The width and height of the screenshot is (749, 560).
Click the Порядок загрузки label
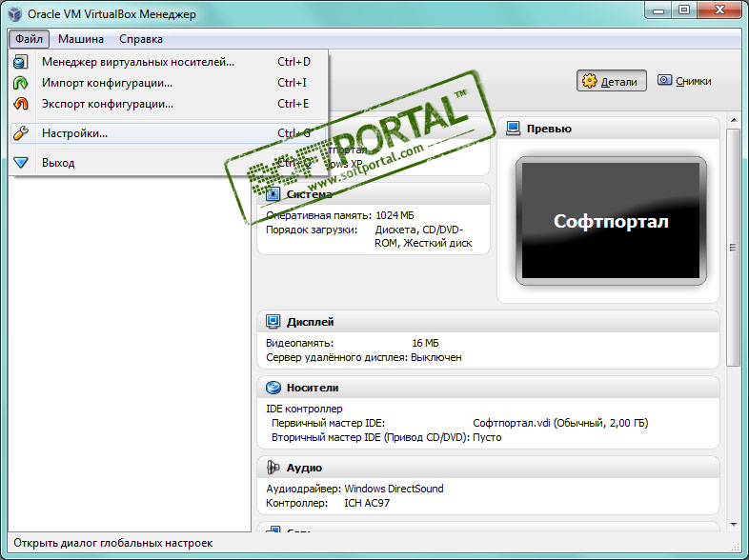pyautogui.click(x=312, y=230)
